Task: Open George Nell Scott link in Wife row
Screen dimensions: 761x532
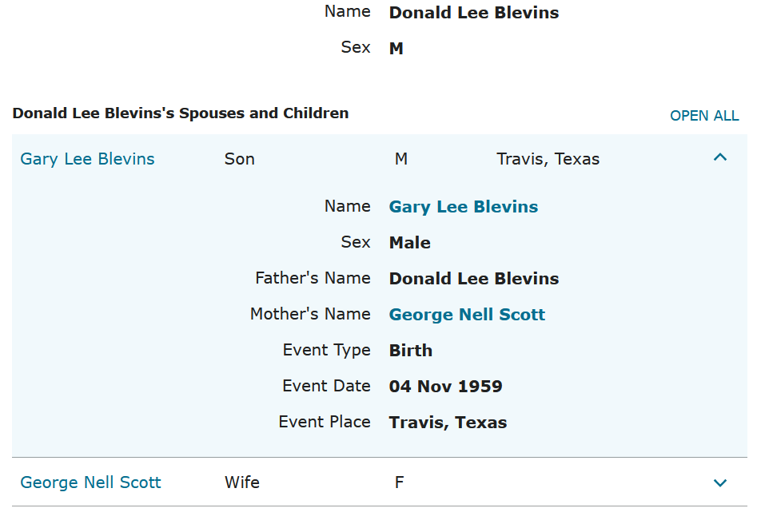Action: [90, 482]
